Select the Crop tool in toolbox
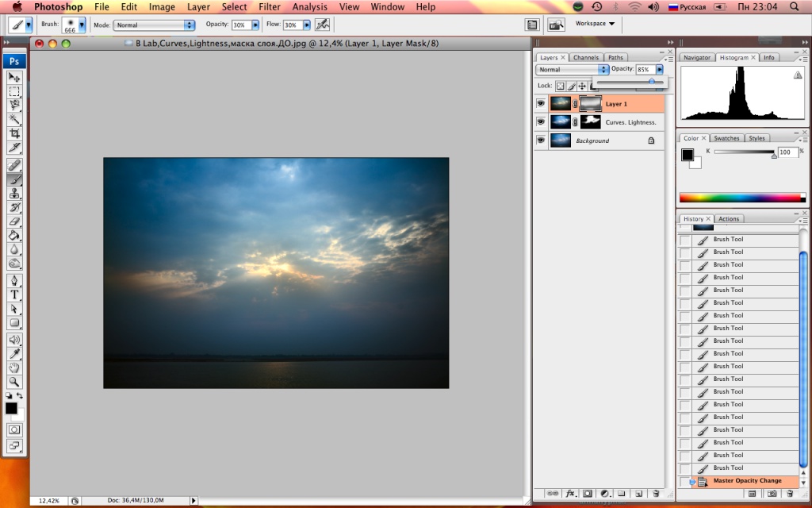The height and width of the screenshot is (508, 812). [14, 133]
